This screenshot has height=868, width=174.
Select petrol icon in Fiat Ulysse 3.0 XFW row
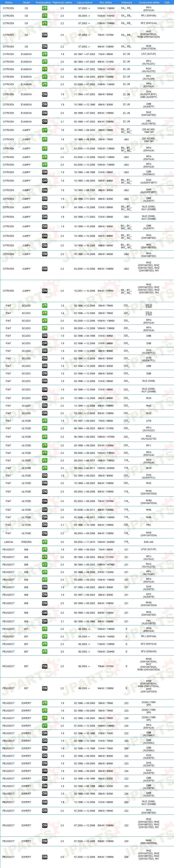pos(45,468)
